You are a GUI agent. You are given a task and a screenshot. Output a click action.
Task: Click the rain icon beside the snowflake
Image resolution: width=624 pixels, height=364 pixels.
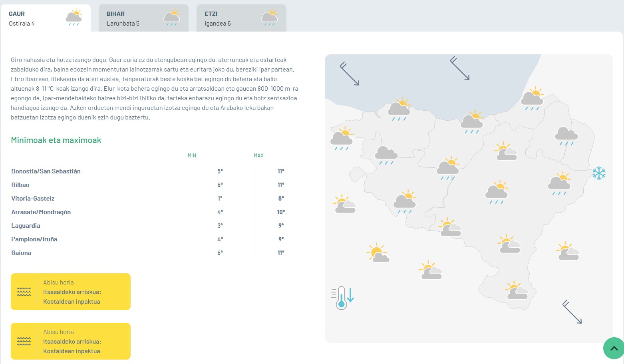pyautogui.click(x=559, y=183)
